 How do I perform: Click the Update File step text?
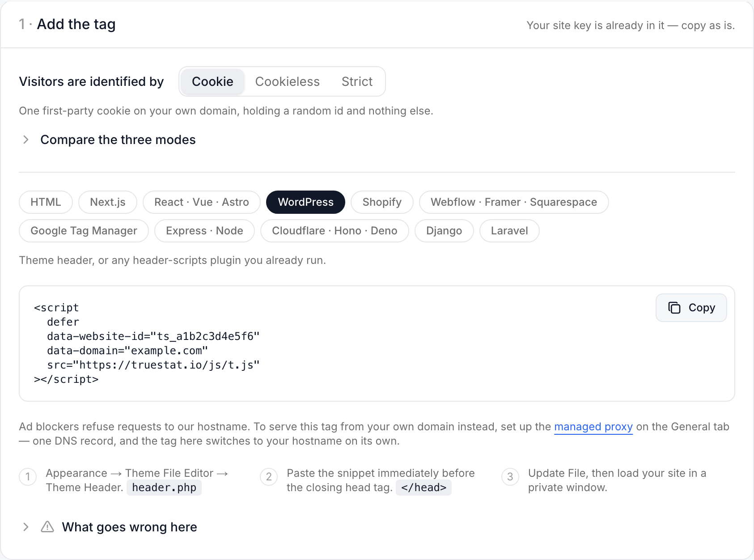(617, 480)
